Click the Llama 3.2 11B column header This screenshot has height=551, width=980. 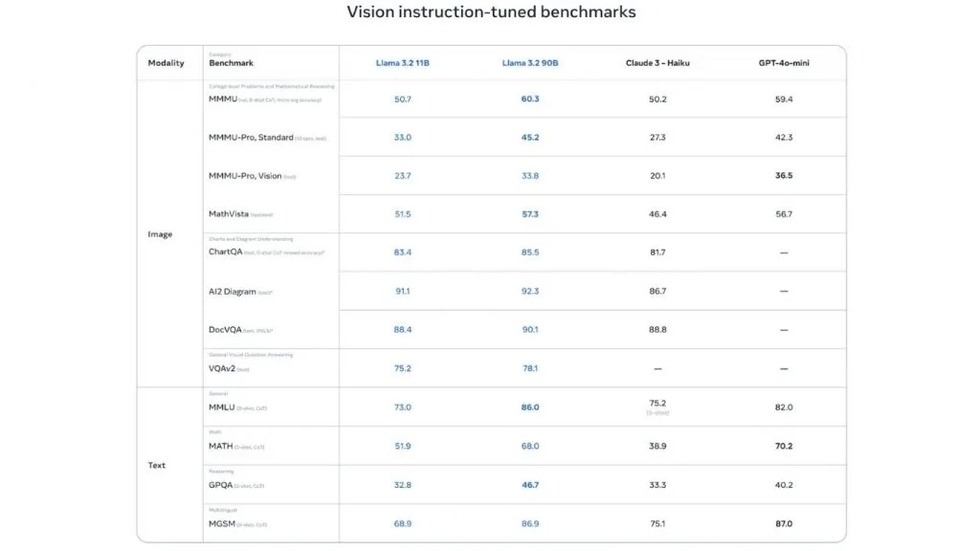click(403, 63)
